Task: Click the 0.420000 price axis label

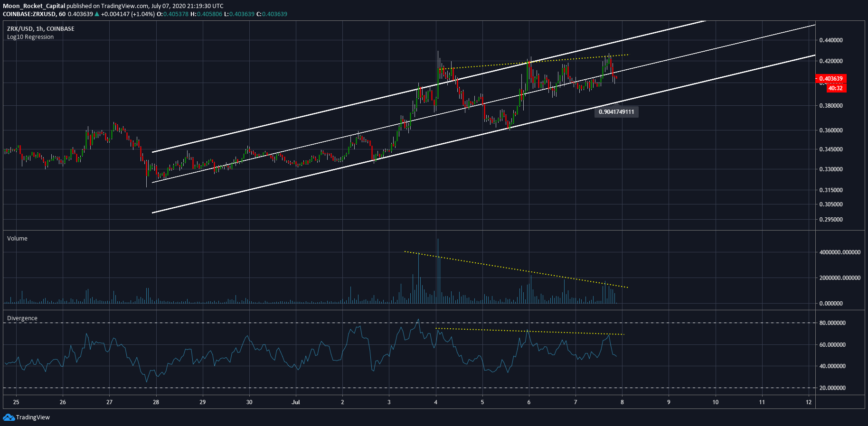Action: [x=831, y=61]
